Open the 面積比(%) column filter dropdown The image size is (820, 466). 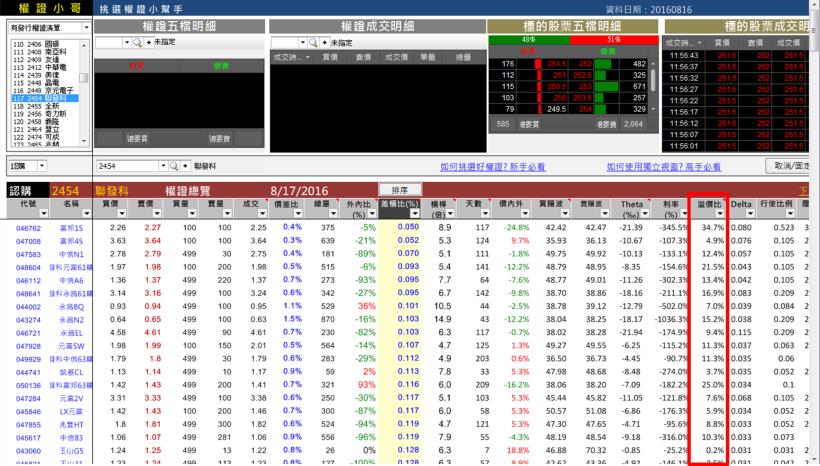click(x=413, y=214)
